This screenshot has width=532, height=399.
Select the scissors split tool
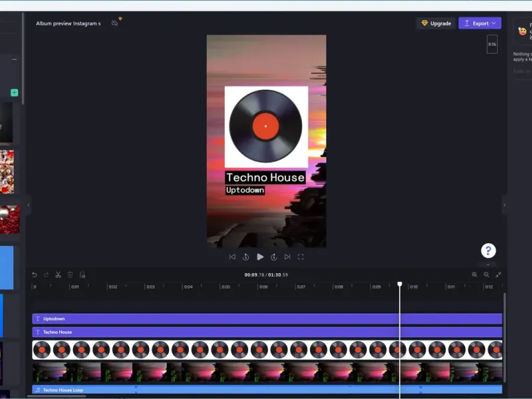[59, 275]
